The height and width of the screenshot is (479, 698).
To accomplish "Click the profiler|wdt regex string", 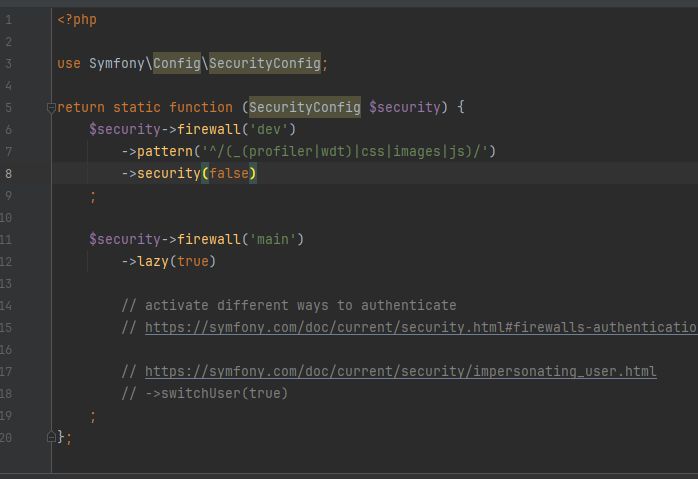I will point(345,151).
